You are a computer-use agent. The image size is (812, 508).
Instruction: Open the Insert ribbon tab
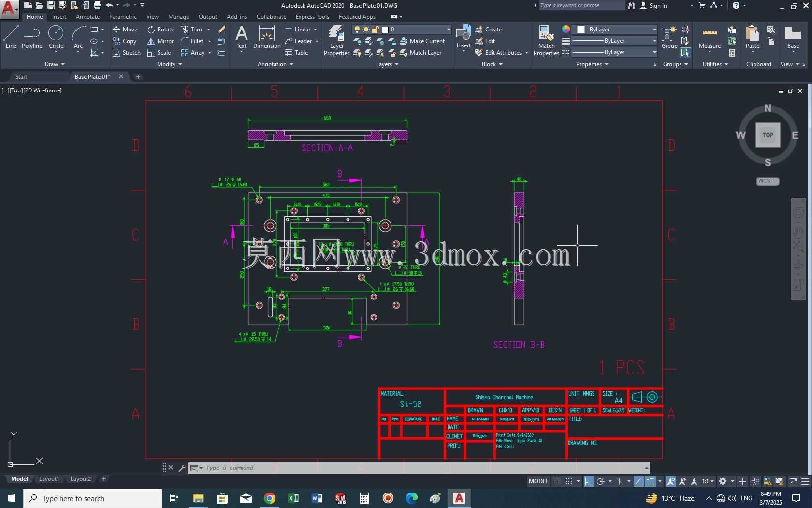coord(59,17)
